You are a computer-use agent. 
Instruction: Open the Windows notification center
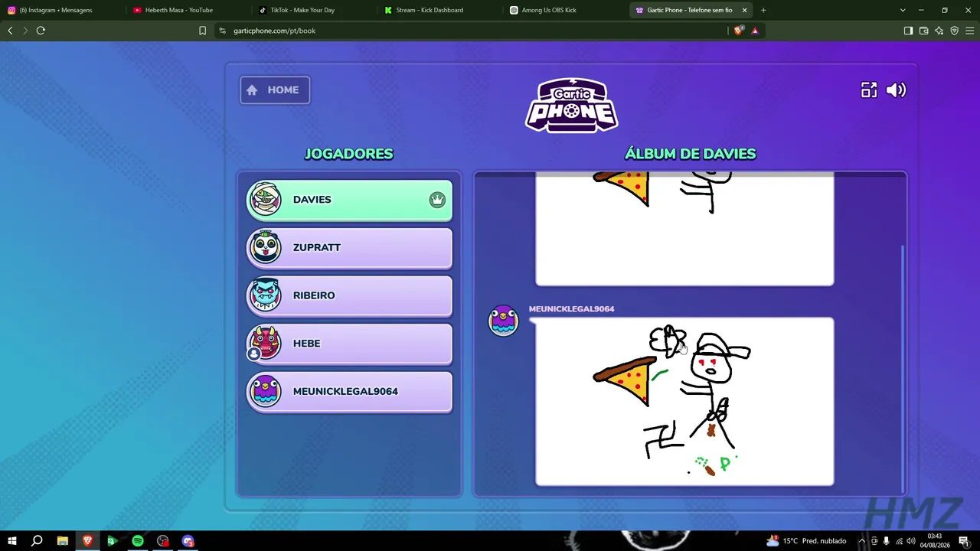964,541
